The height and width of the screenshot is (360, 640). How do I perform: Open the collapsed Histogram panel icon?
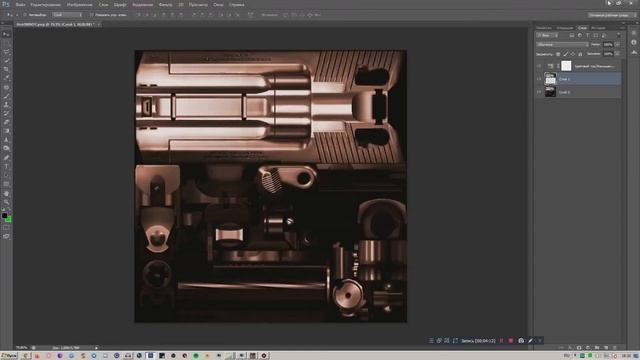[x=633, y=52]
